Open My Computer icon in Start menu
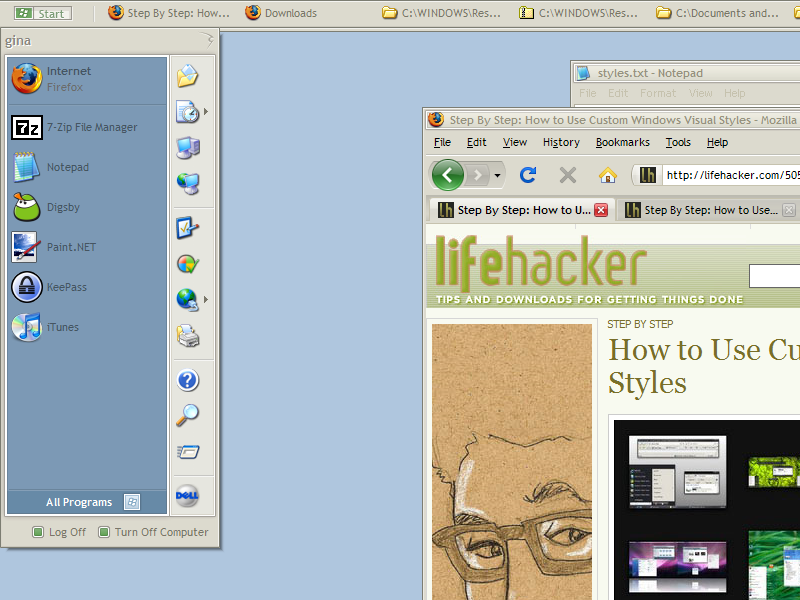The image size is (800, 600). point(188,147)
